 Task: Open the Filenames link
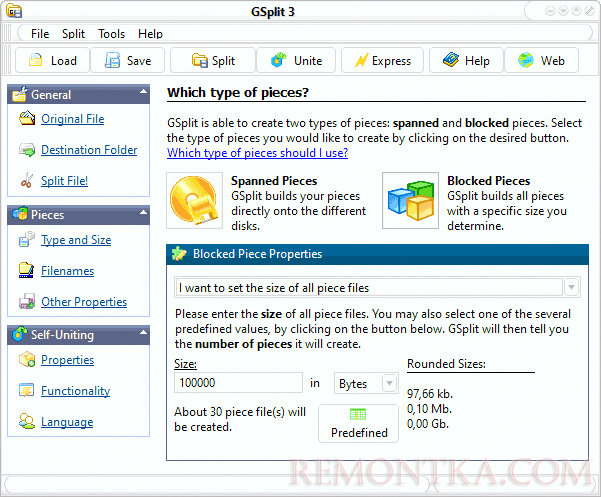[67, 271]
